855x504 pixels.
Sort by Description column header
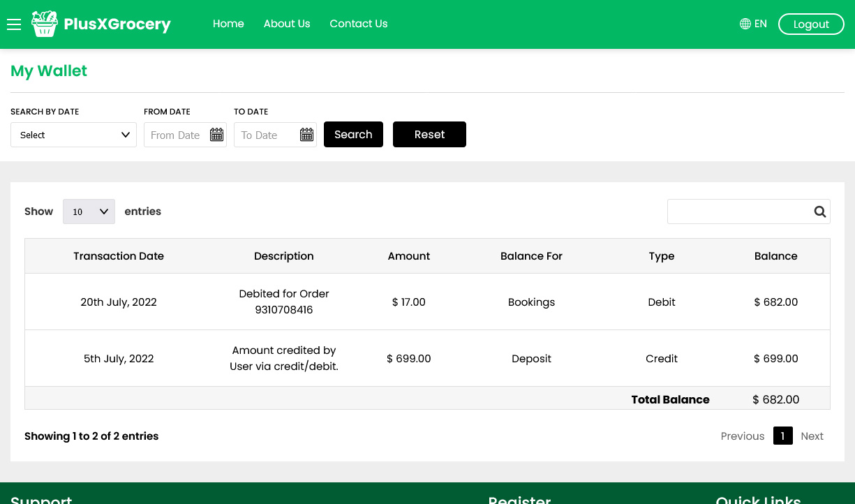[284, 256]
